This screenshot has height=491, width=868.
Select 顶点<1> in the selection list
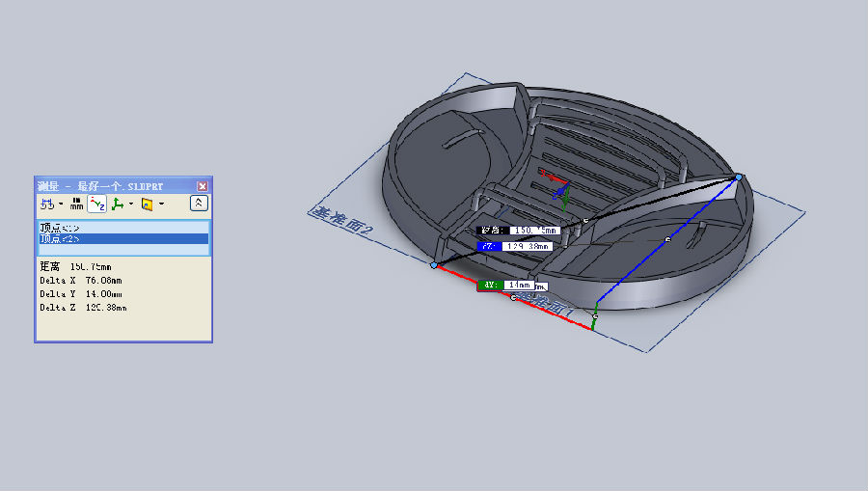(x=58, y=228)
